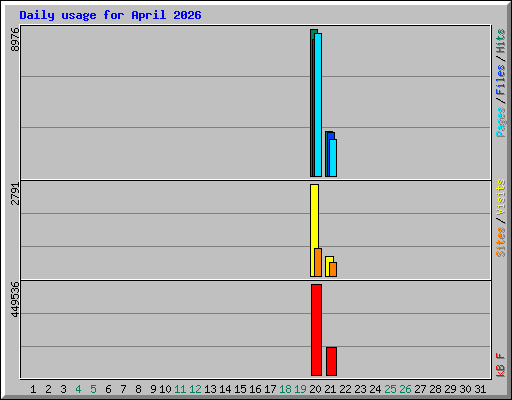Click the cyan Pages legend label
This screenshot has height=400, width=512.
(x=501, y=122)
